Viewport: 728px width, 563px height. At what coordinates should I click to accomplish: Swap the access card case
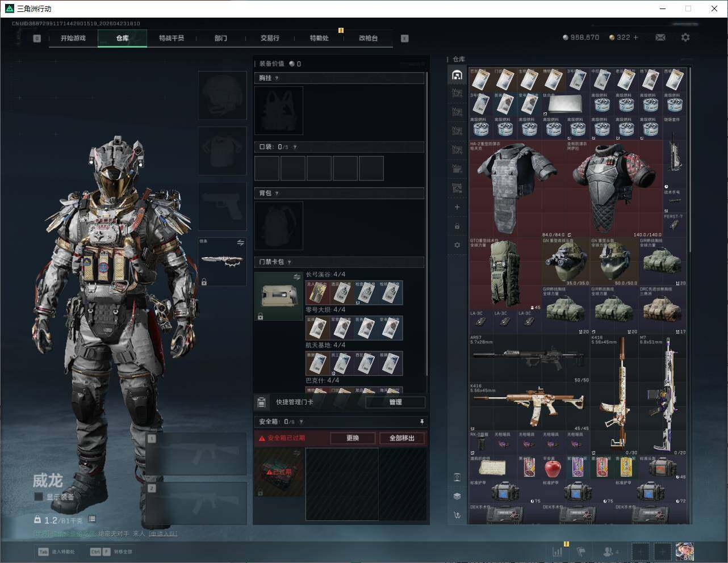297,277
